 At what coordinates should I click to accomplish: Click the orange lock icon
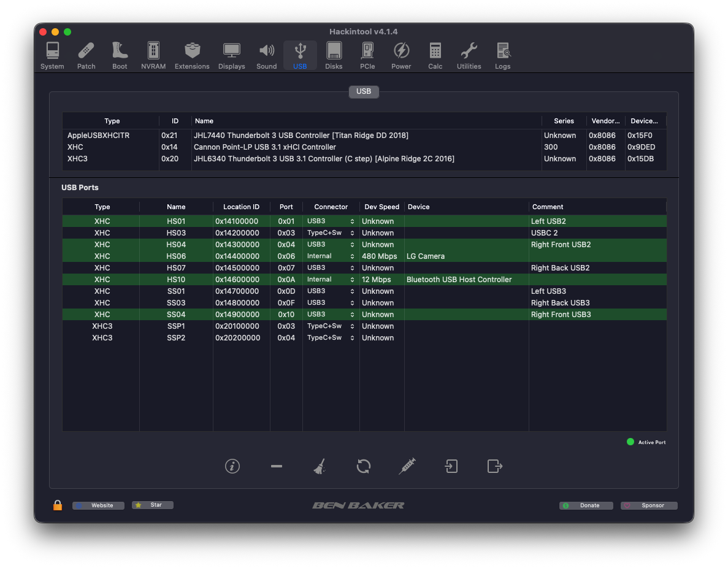[x=58, y=505]
